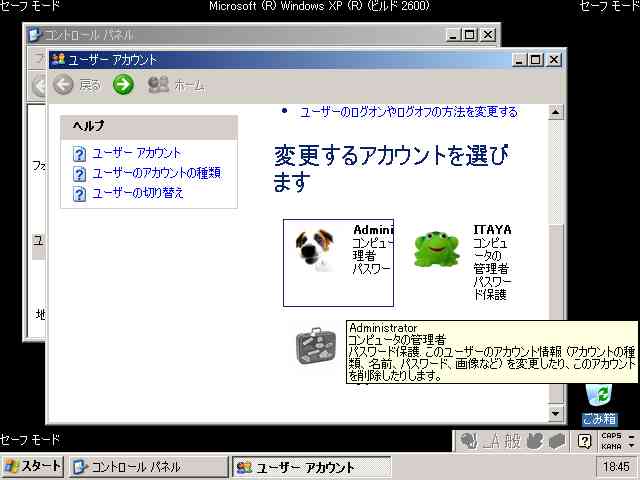640x480 pixels.
Task: Click the Administrator account name
Action: point(373,230)
